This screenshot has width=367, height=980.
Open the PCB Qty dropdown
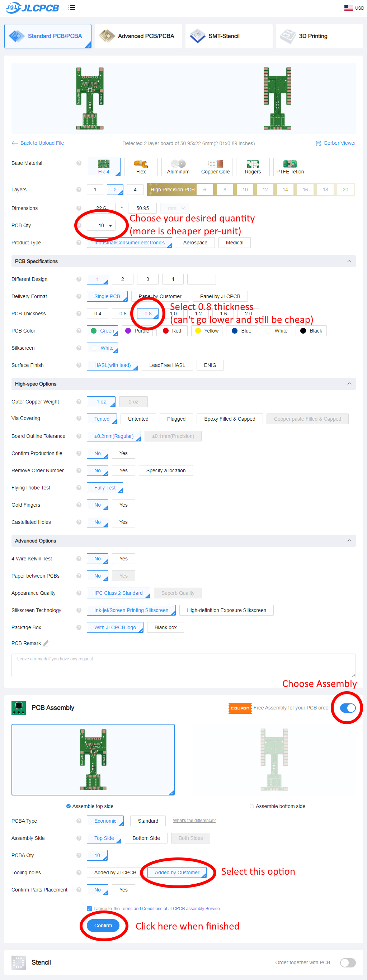(x=101, y=225)
